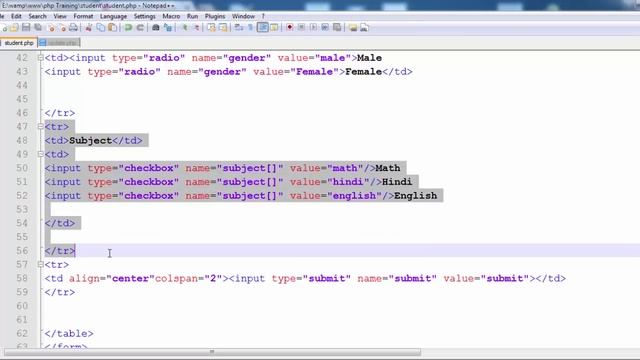Open the Search menu

tap(38, 16)
